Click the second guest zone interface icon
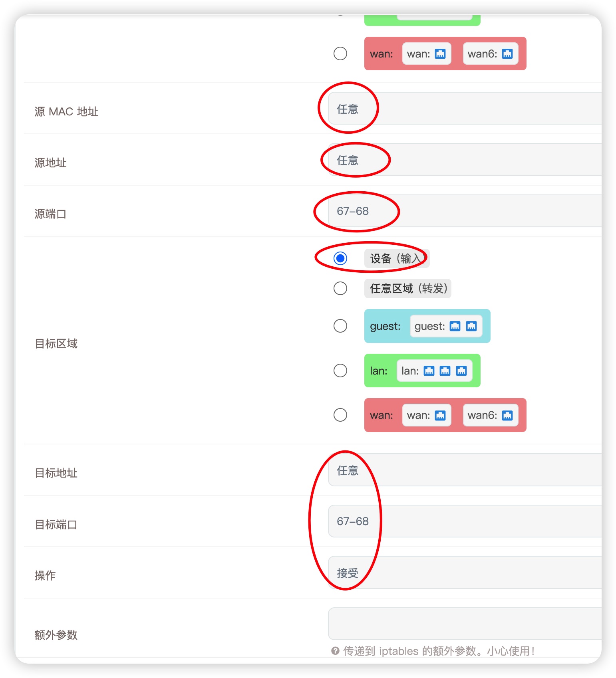Screen dimensions: 616x678 (472, 326)
